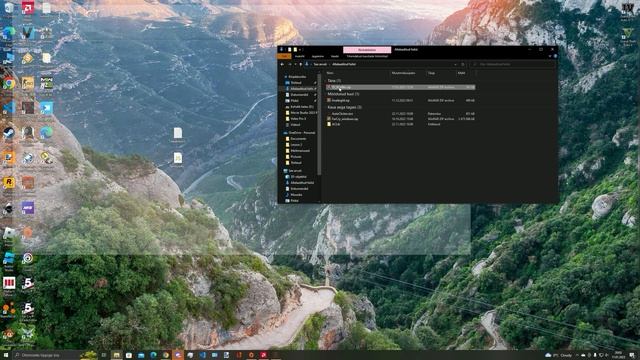Open the Steam desktop shortcut
The width and height of the screenshot is (640, 360).
click(9, 133)
